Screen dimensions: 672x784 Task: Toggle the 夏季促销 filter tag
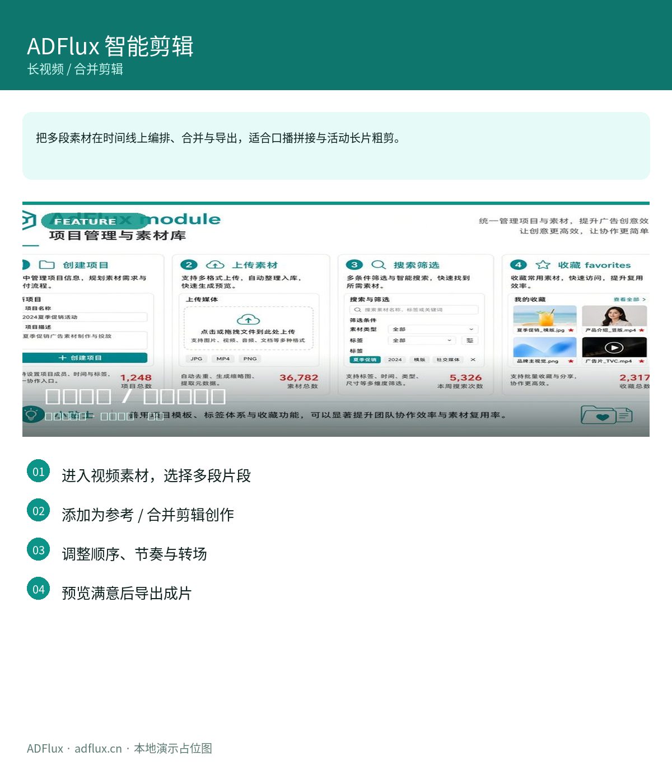(x=365, y=360)
